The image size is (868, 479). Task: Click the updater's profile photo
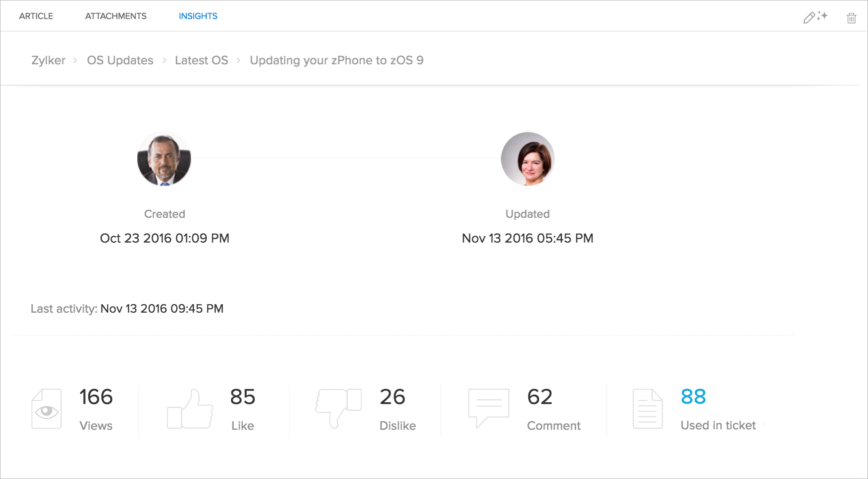(527, 159)
